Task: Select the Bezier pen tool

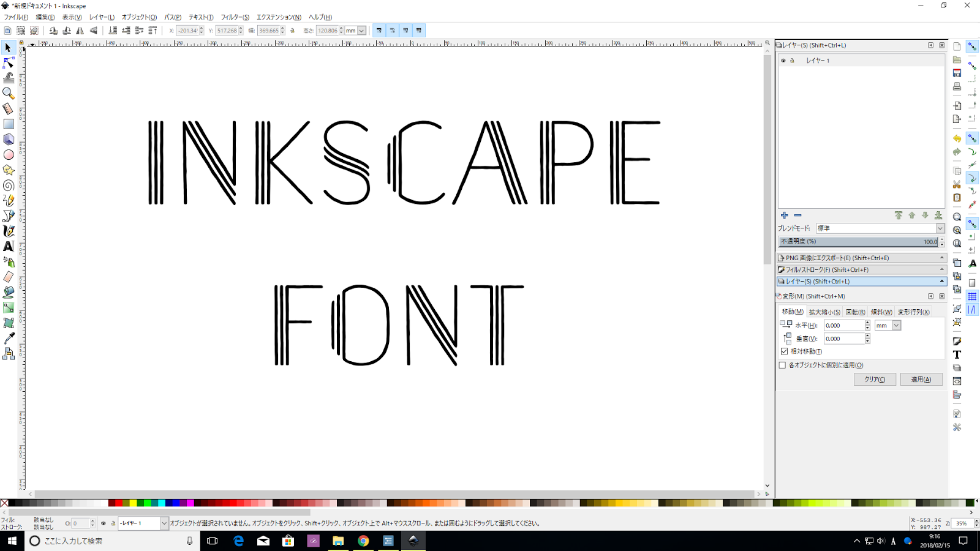Action: tap(9, 216)
